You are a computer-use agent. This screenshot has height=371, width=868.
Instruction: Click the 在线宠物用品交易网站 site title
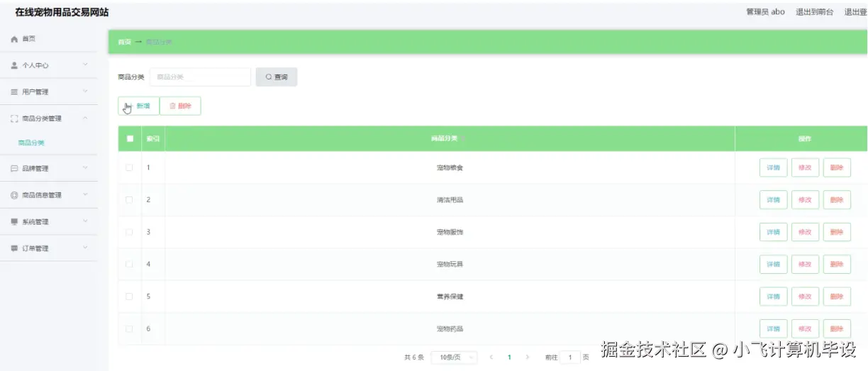click(x=62, y=13)
